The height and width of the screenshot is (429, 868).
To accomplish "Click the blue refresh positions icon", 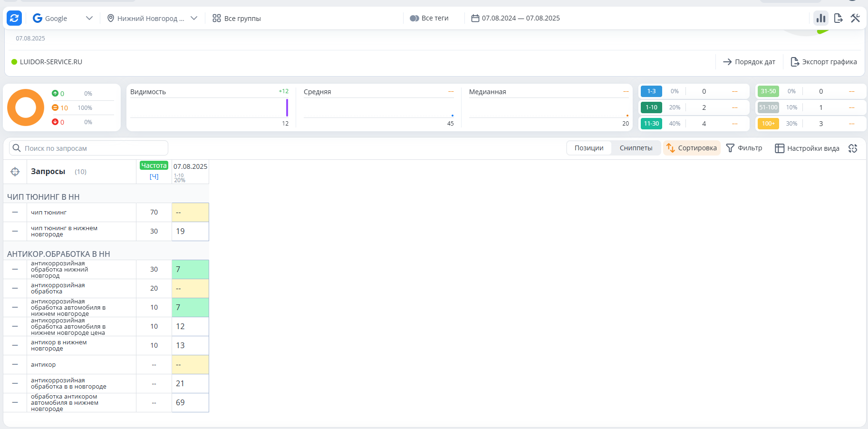I will [14, 18].
